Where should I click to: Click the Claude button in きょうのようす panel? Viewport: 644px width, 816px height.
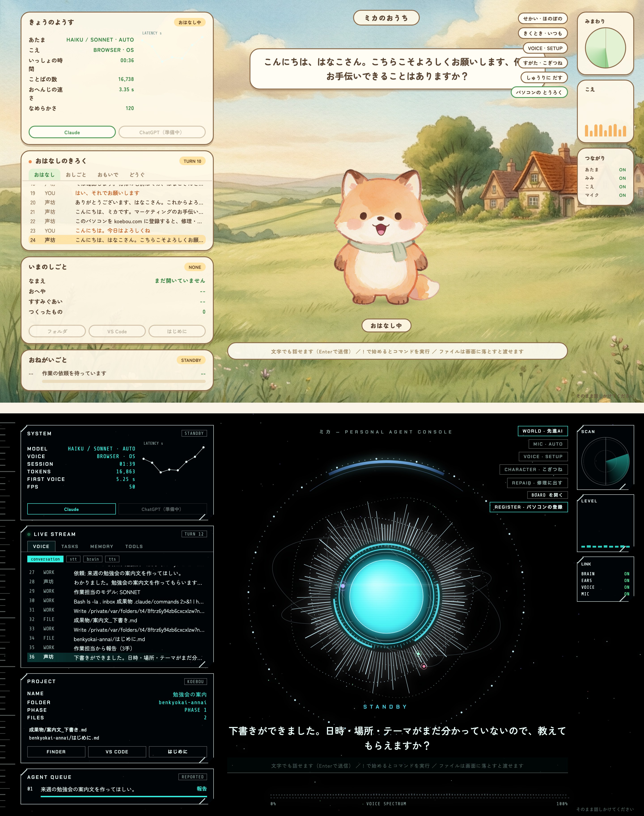coord(72,132)
